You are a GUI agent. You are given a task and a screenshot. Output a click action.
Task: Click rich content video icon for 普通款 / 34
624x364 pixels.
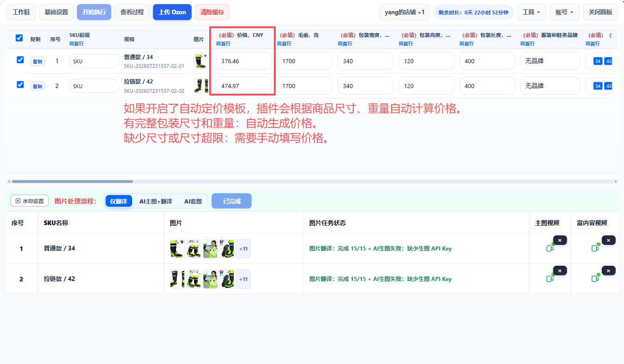pos(595,248)
